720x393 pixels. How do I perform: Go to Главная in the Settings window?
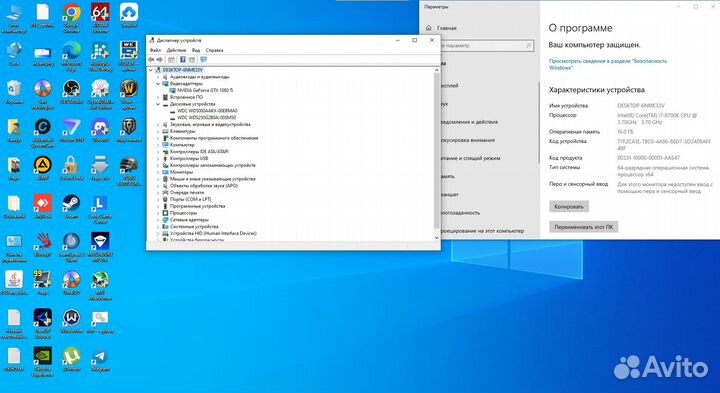[441, 28]
